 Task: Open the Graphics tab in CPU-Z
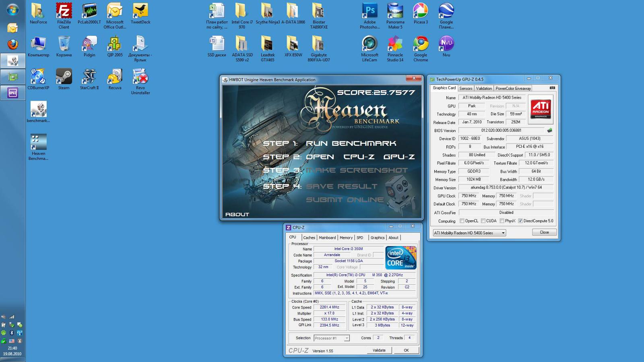click(378, 238)
